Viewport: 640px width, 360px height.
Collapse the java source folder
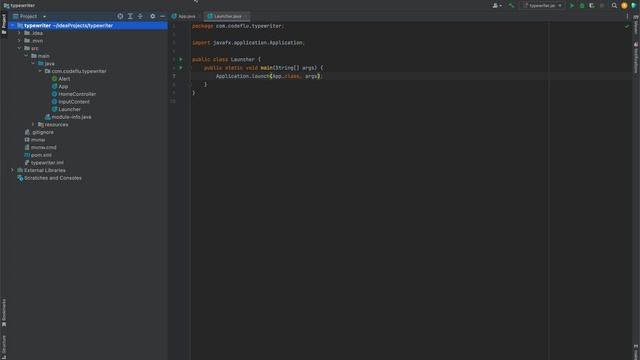33,64
